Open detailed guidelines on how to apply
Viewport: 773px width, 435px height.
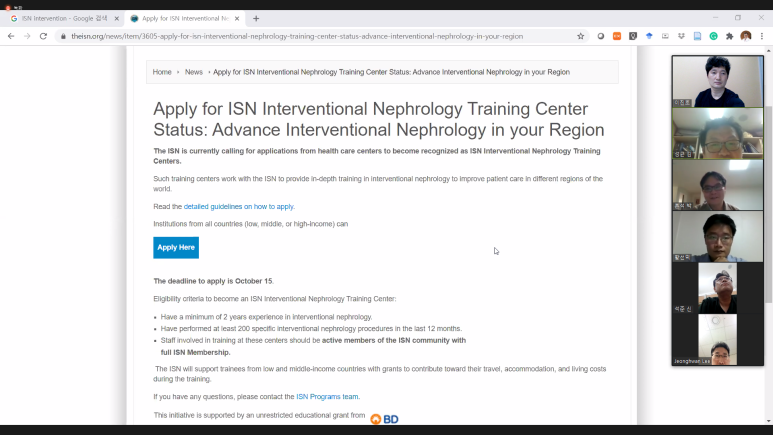239,207
